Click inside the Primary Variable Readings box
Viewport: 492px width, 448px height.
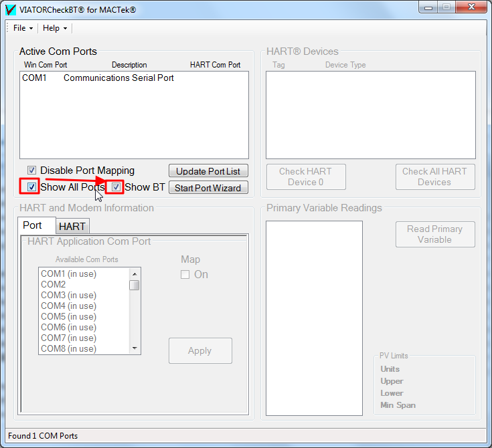314,318
